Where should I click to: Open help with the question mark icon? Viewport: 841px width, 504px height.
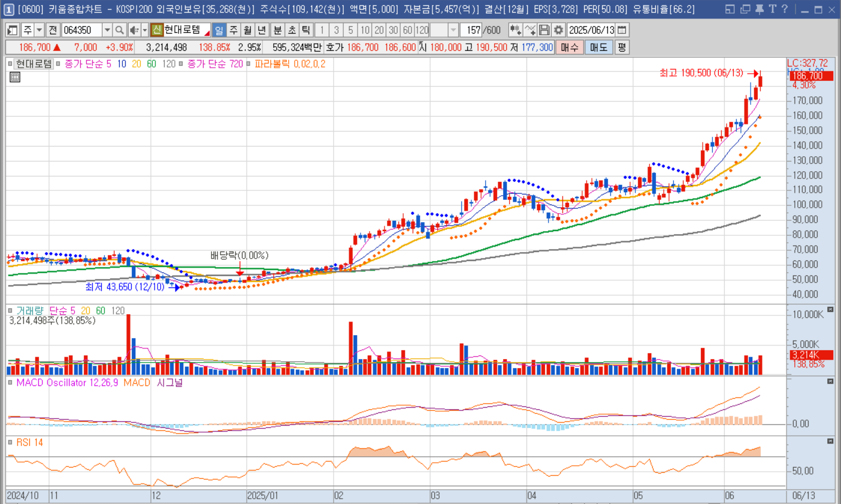point(784,9)
